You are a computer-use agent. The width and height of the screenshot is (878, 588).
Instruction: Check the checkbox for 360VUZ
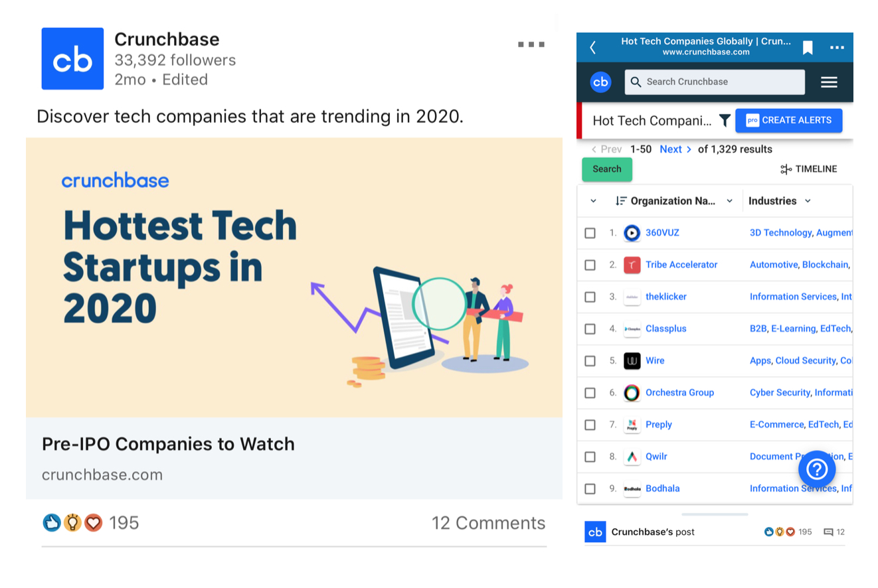(590, 232)
